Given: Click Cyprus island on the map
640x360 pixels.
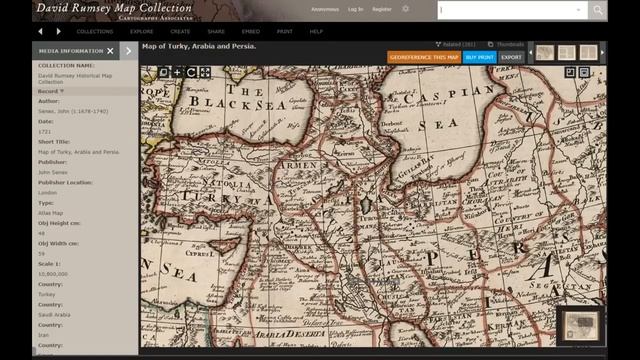Looking at the screenshot, I should [x=224, y=246].
